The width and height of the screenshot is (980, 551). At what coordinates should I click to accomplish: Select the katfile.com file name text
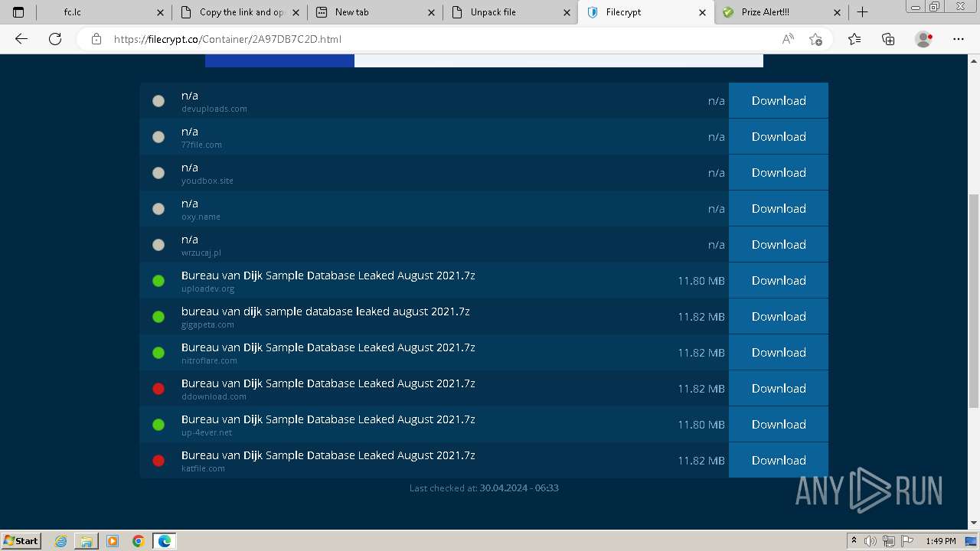pyautogui.click(x=328, y=455)
